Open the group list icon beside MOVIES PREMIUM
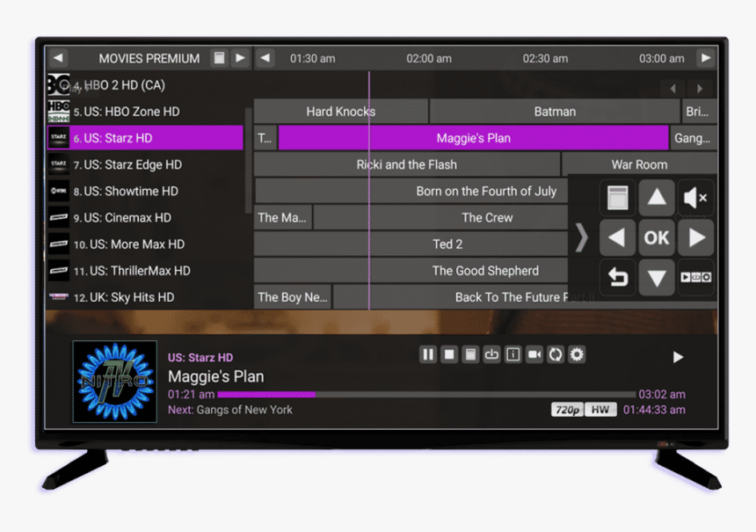 pos(219,58)
